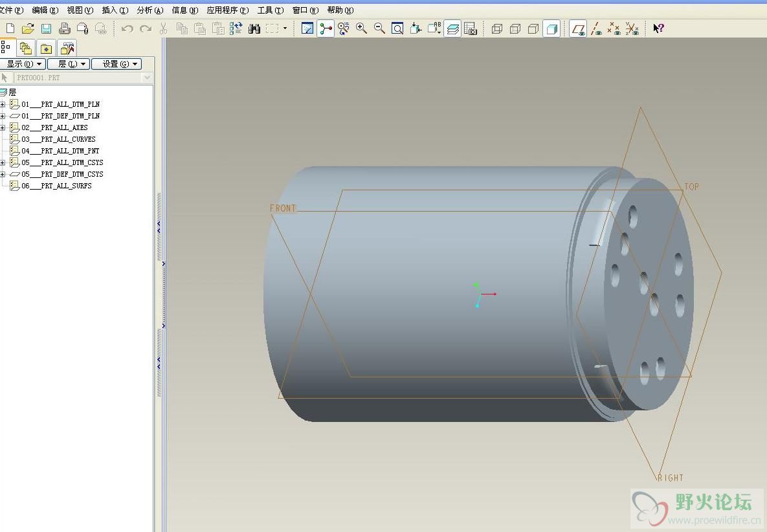Open the selection box tool dropdown arrow
The height and width of the screenshot is (532, 767).
(285, 29)
